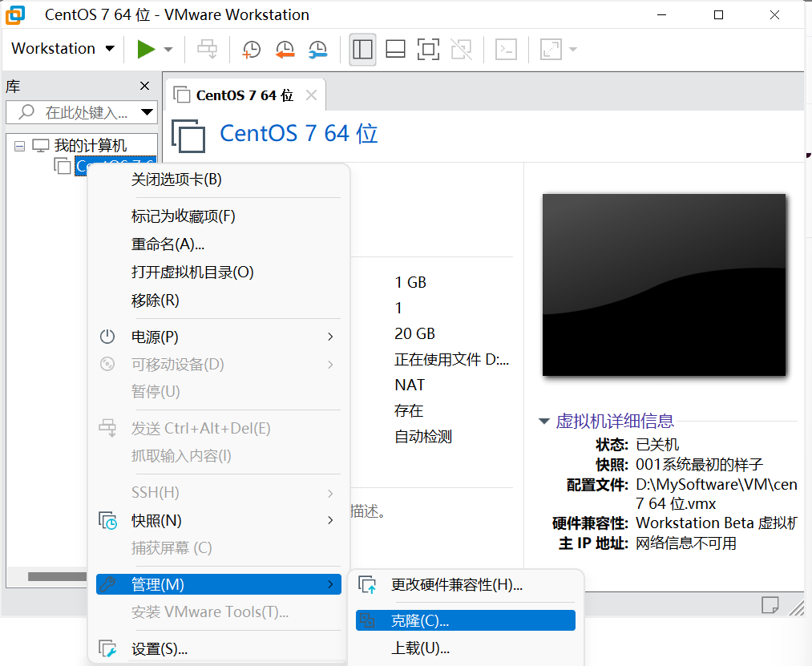Click the 20 GB hard disk value
This screenshot has width=812, height=666.
click(414, 333)
